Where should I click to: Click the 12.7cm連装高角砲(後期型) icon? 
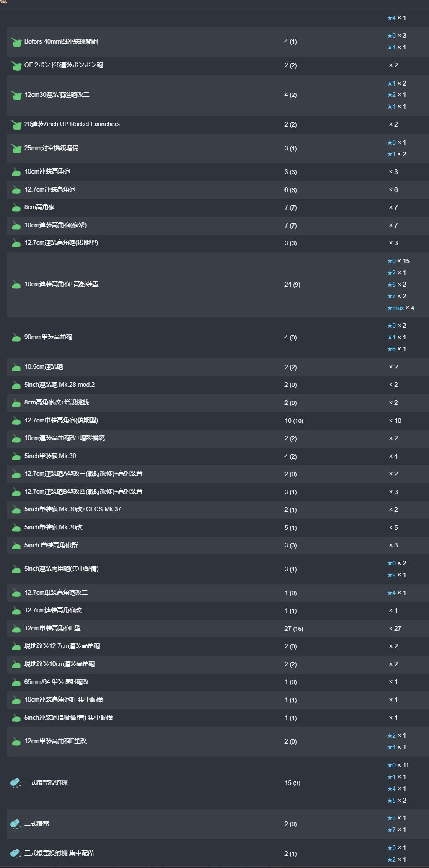click(16, 243)
